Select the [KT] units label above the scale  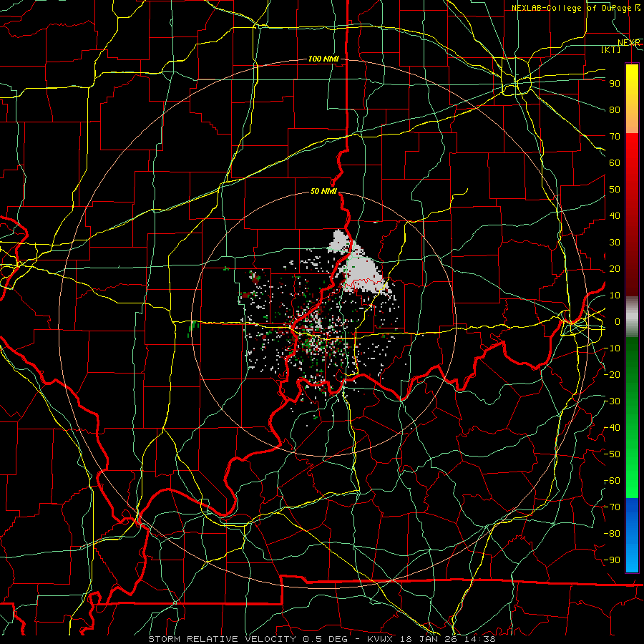point(610,49)
